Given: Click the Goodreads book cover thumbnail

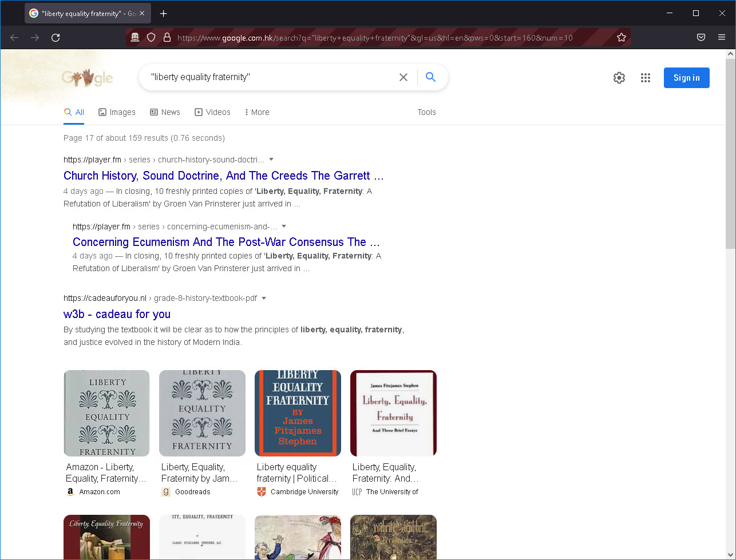Looking at the screenshot, I should coord(202,413).
